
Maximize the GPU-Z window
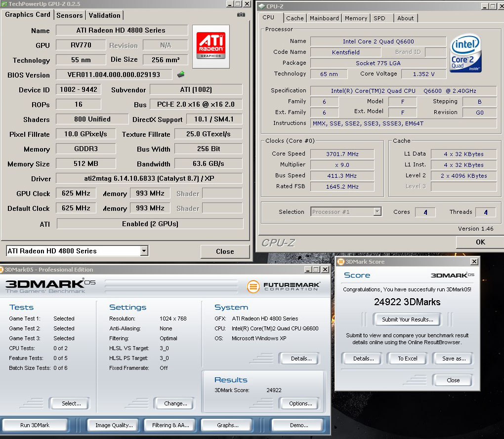point(238,3)
